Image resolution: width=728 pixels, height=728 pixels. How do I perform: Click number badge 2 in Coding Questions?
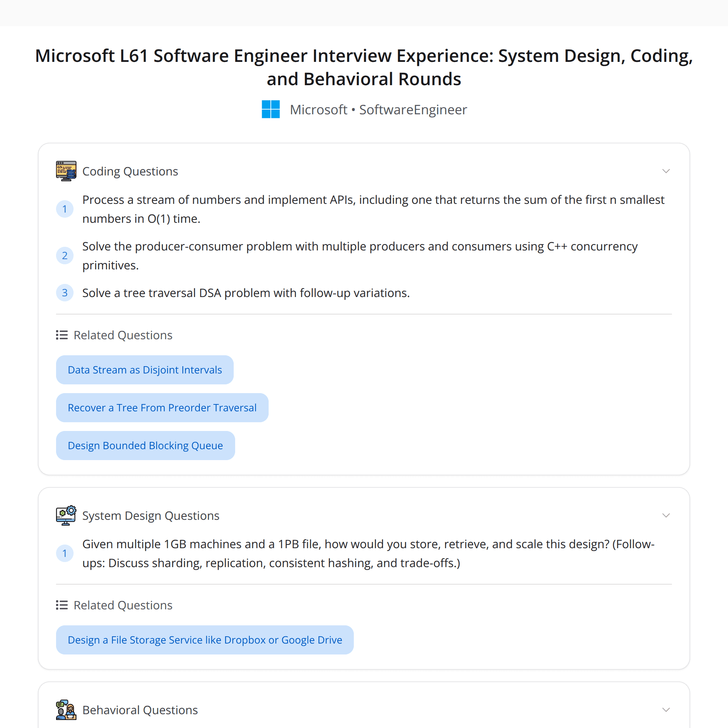[x=65, y=256]
